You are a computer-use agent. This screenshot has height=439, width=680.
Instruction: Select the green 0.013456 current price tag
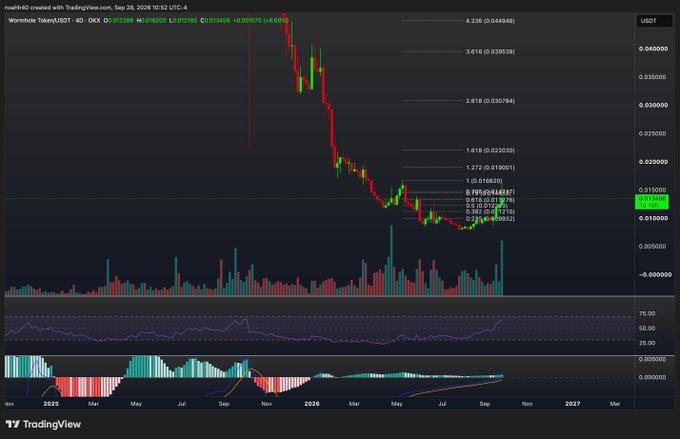click(x=652, y=202)
